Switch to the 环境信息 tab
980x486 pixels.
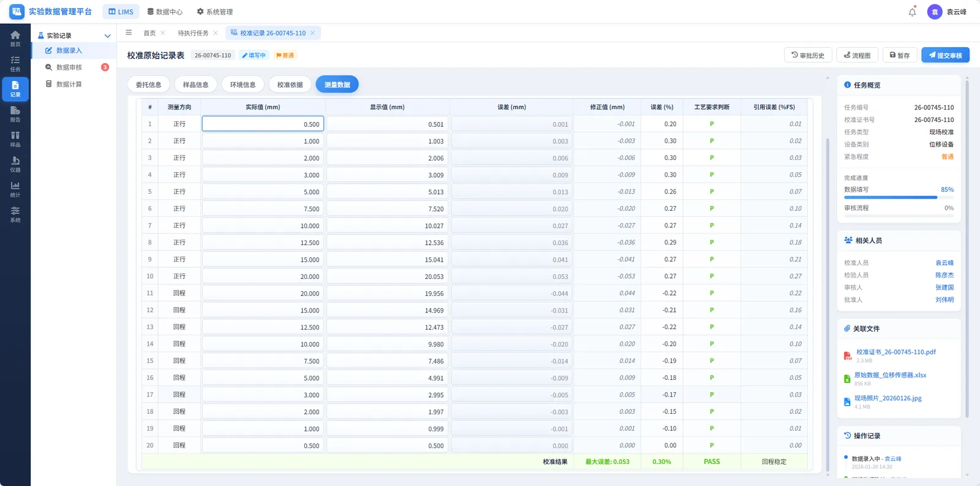pyautogui.click(x=243, y=85)
